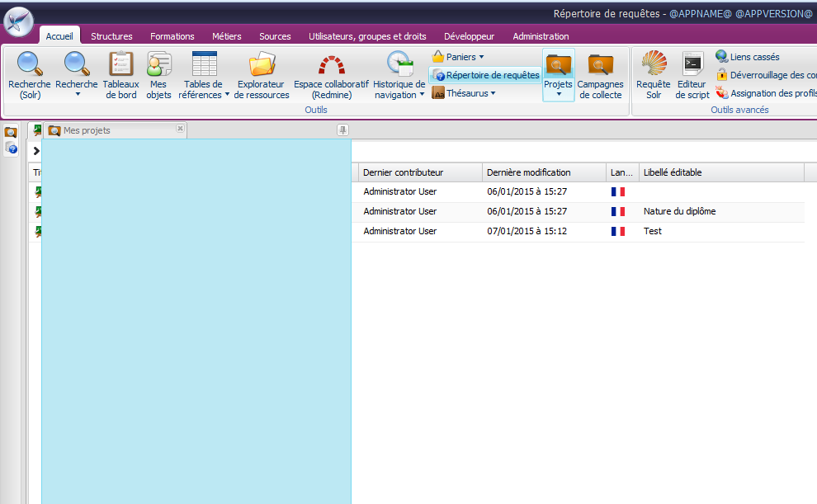
Task: Click Répertoire de requêtes button
Action: point(485,75)
